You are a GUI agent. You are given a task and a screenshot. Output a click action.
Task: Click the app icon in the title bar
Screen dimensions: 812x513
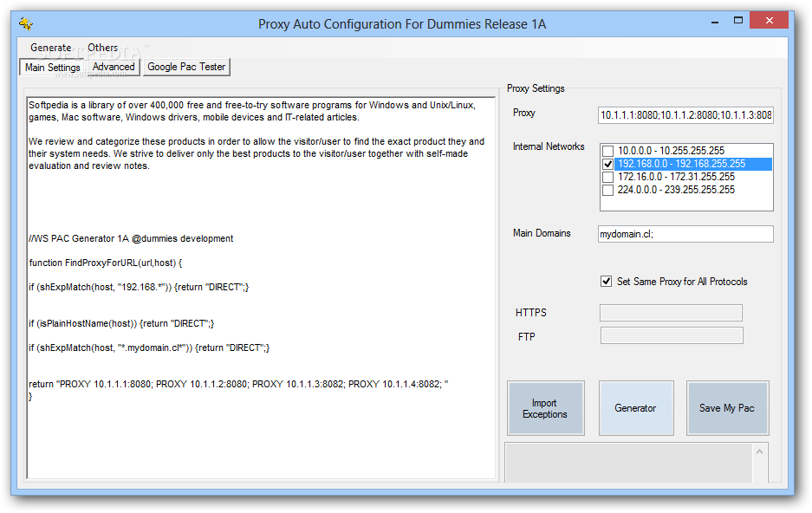pyautogui.click(x=25, y=23)
